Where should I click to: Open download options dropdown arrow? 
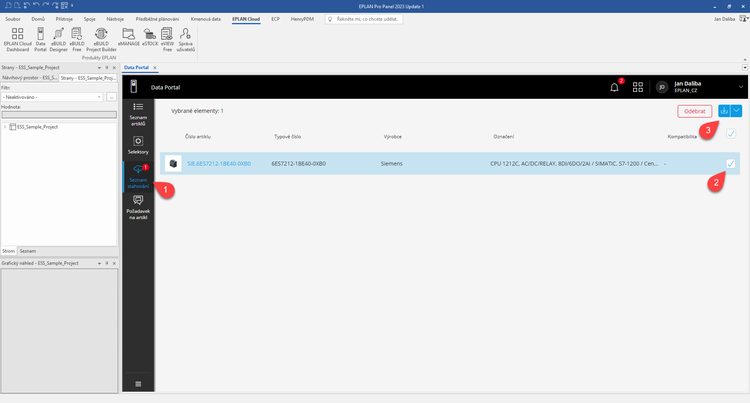736,111
